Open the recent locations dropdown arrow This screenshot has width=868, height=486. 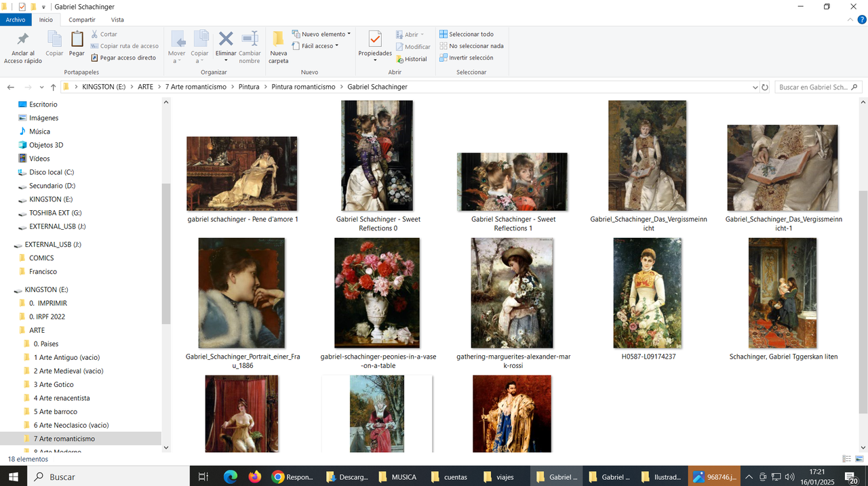coord(42,87)
